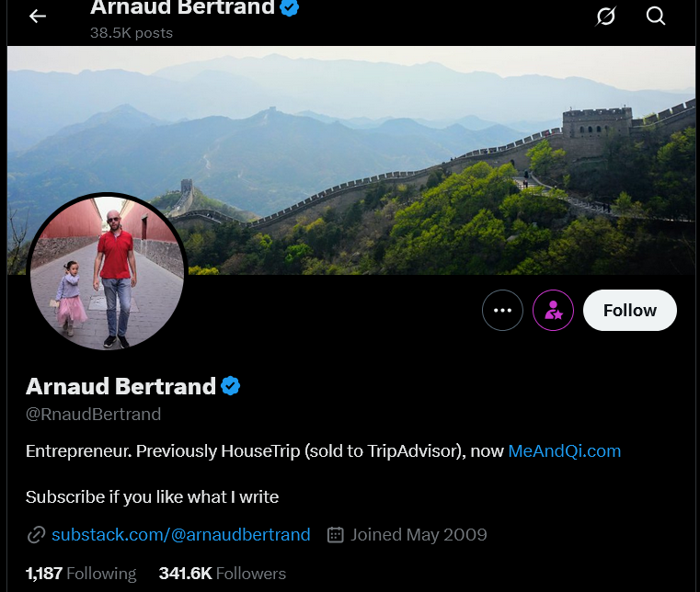Click the chain link icon beside substack URL
This screenshot has height=592, width=700.
pyautogui.click(x=36, y=534)
